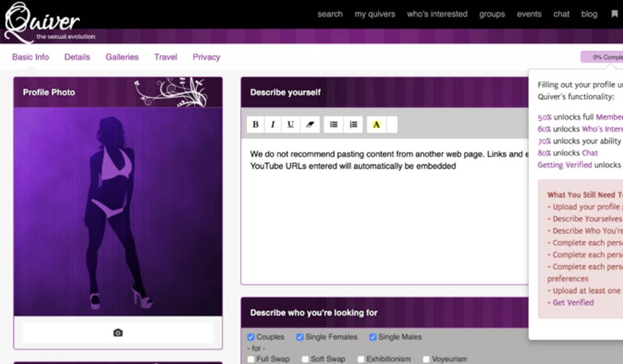The height and width of the screenshot is (364, 623).
Task: Click the camera icon to upload photo
Action: tap(117, 333)
